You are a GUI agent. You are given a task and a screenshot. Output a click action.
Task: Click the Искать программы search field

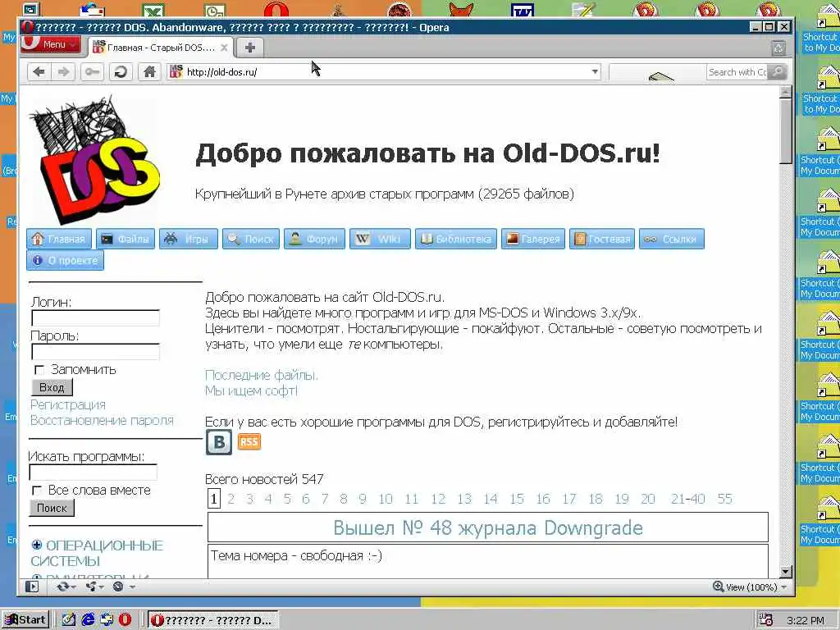point(93,472)
